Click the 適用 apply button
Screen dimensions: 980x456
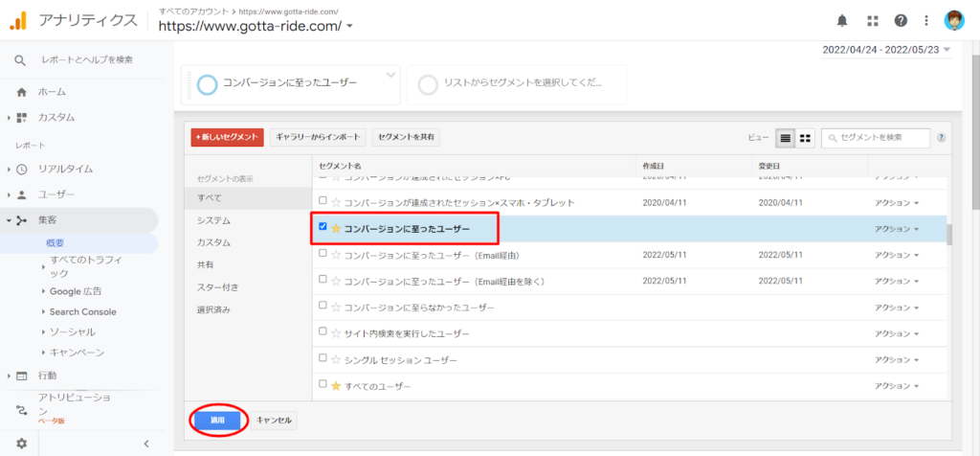tap(217, 421)
